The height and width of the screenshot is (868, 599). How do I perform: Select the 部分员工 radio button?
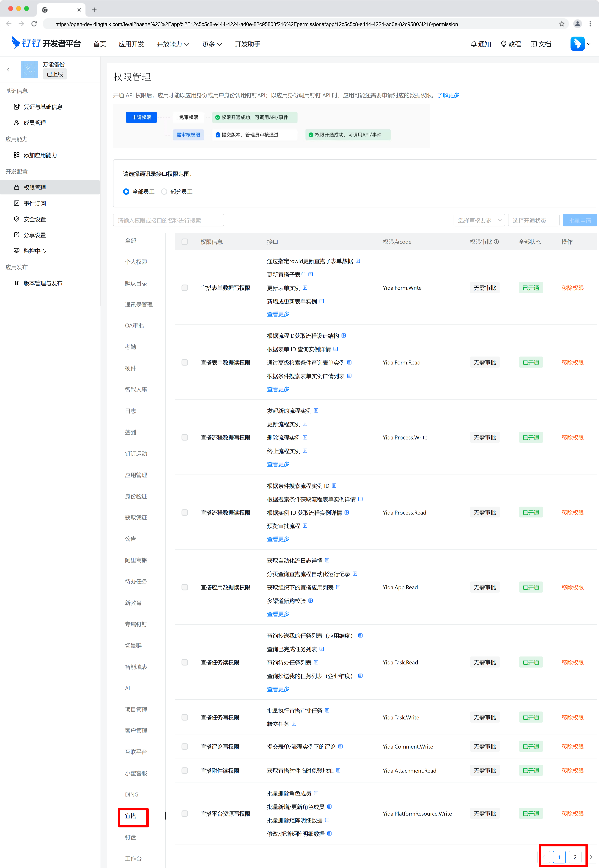pyautogui.click(x=164, y=192)
